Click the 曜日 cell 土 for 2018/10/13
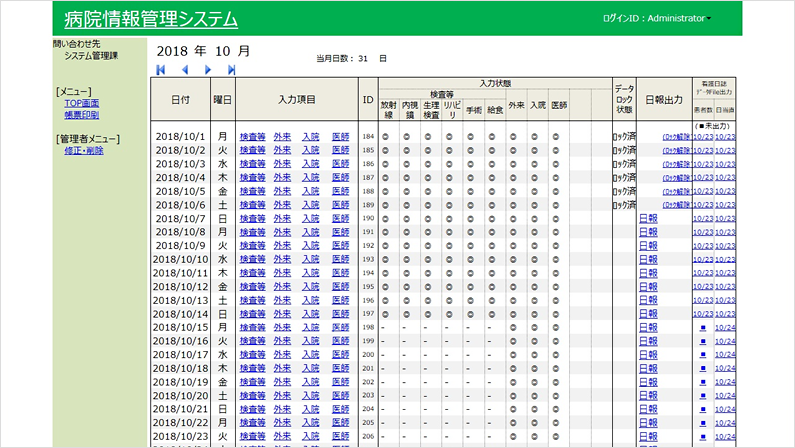Viewport: 795px width, 448px height. (223, 301)
